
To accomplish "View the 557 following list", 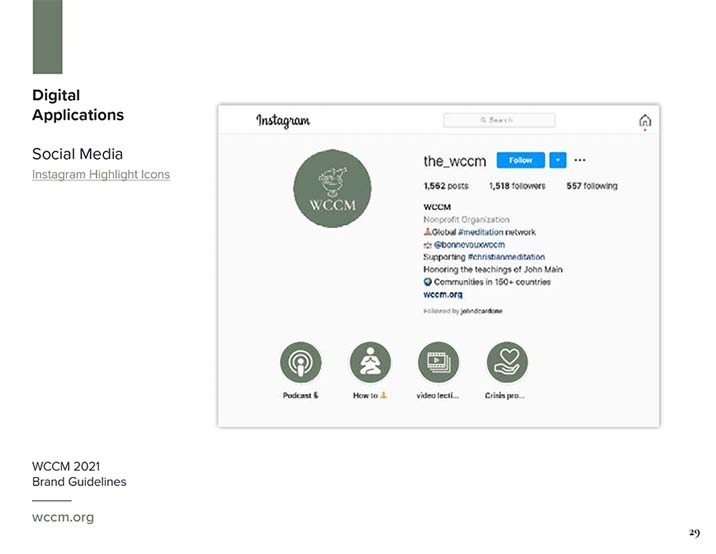I will [x=592, y=186].
